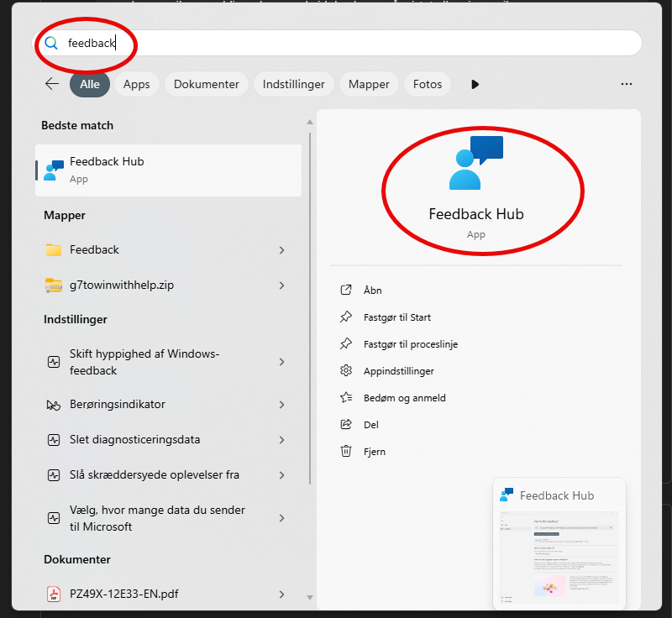Click the Berøringsindikator touch icon
672x618 pixels.
coord(54,405)
